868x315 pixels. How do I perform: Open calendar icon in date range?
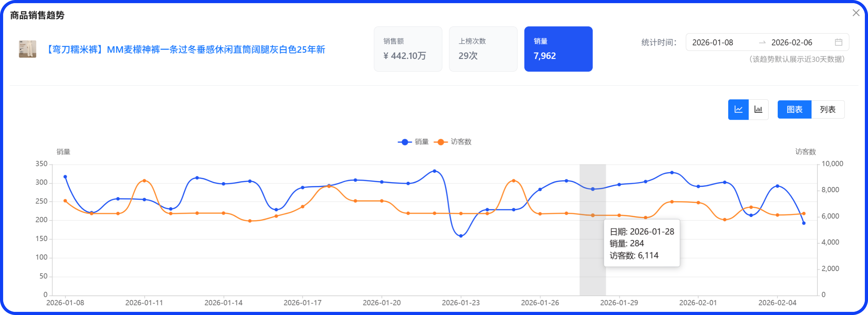838,42
